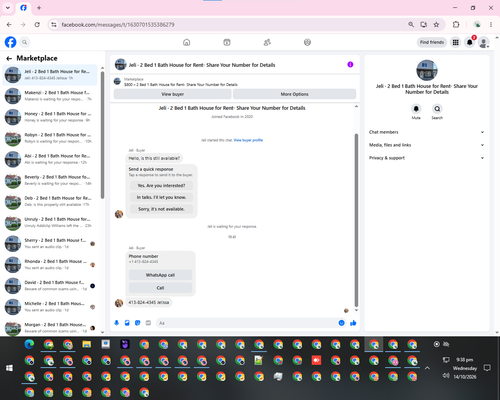Open Microsoft Edge from taskbar
The image size is (500, 400).
click(29, 344)
